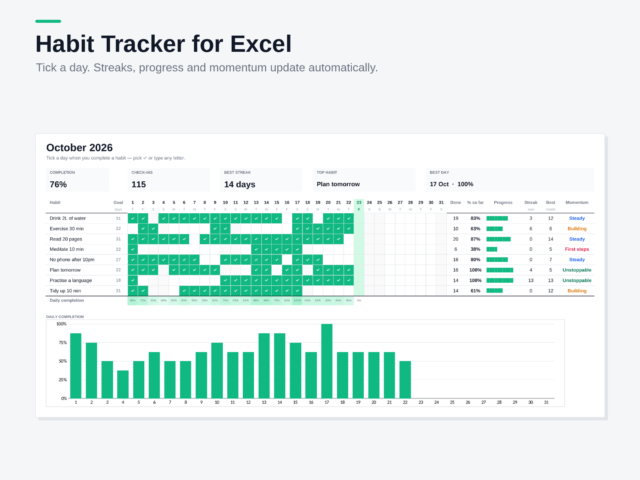This screenshot has height=480, width=640.
Task: Select the "DAILY COMPLETION" chart title
Action: pyautogui.click(x=65, y=317)
